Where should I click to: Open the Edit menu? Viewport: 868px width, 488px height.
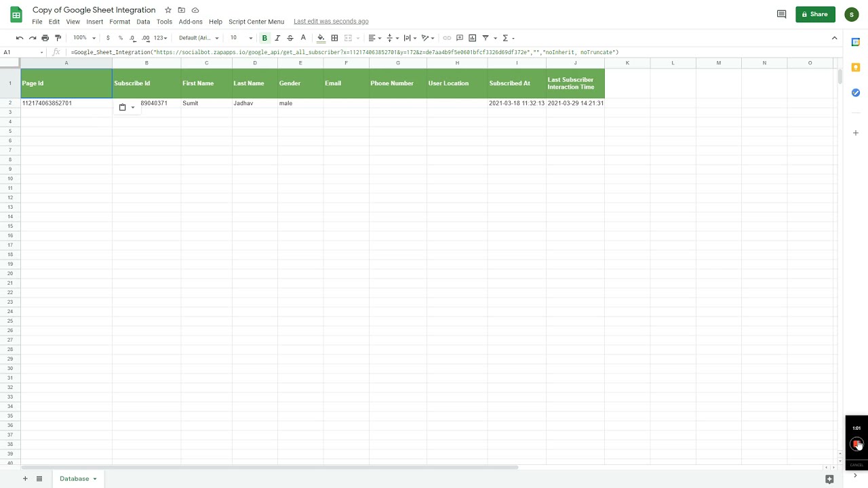(x=54, y=22)
